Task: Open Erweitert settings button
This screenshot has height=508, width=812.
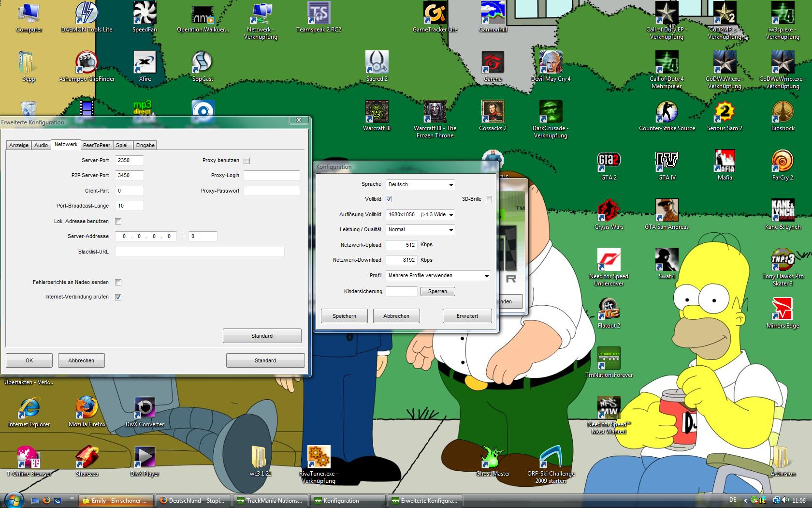Action: (x=467, y=316)
